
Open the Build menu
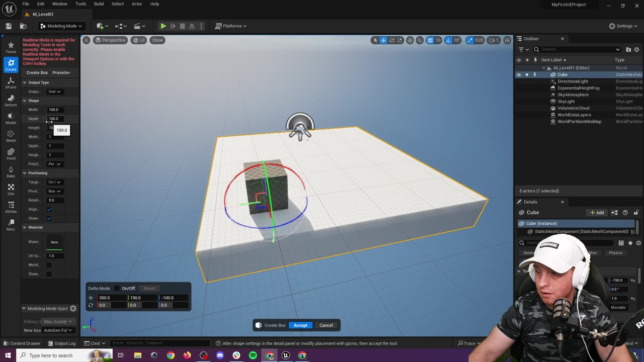pos(99,4)
